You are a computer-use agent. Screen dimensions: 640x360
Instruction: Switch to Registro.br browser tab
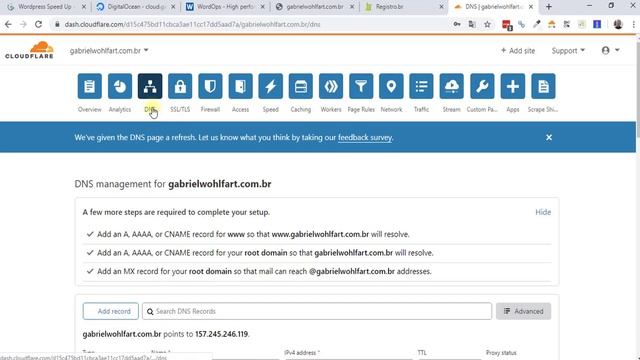[404, 7]
